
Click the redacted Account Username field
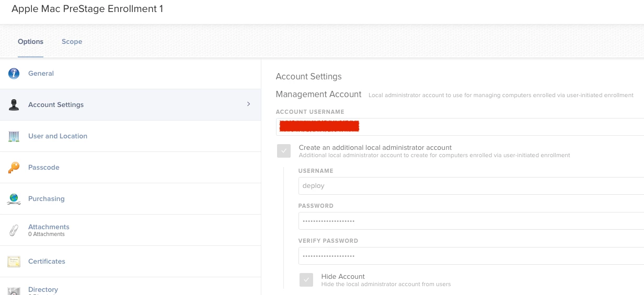pyautogui.click(x=460, y=127)
